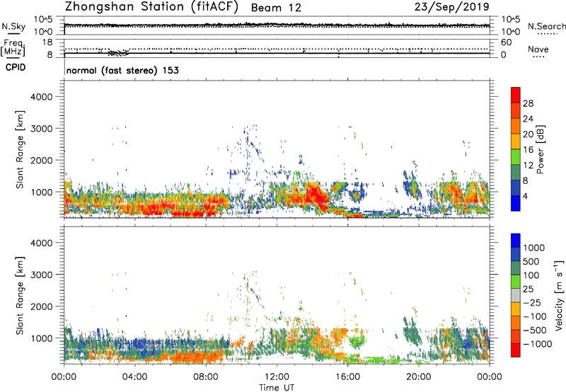This screenshot has height=392, width=566.
Task: Click the '12:00' time axis tick
Action: click(277, 377)
